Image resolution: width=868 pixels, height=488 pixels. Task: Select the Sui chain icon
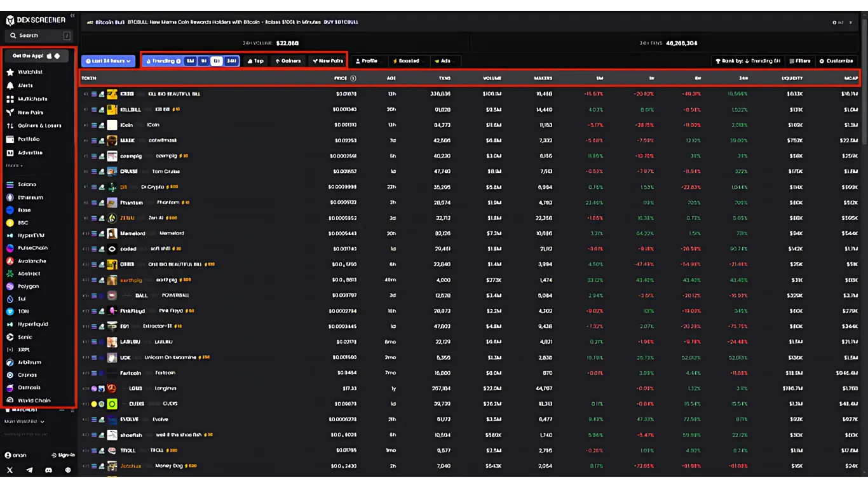click(10, 299)
